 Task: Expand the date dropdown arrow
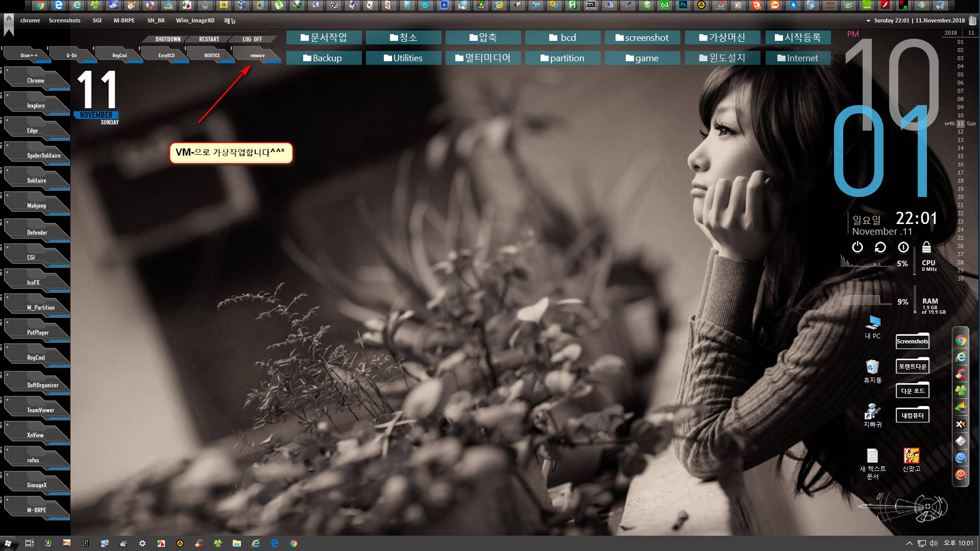point(868,21)
